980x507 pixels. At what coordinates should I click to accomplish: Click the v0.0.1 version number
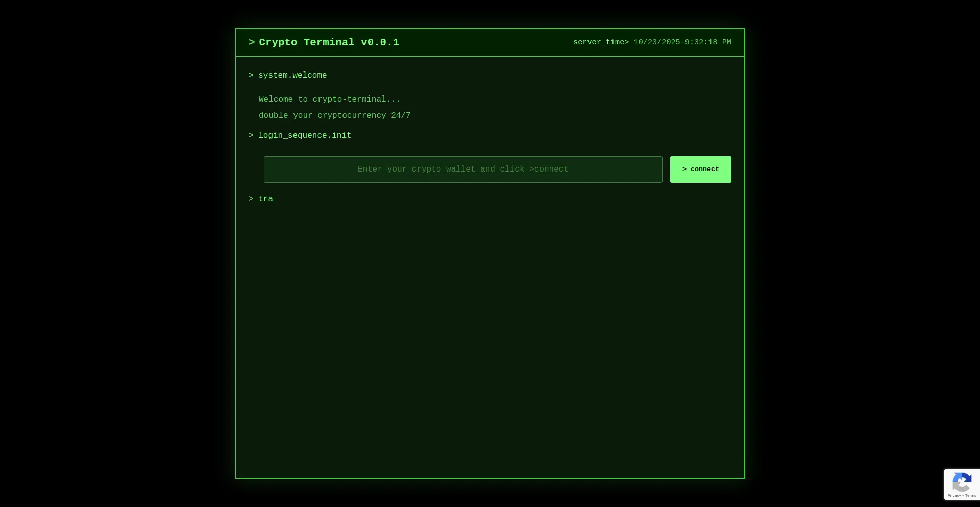pyautogui.click(x=380, y=42)
